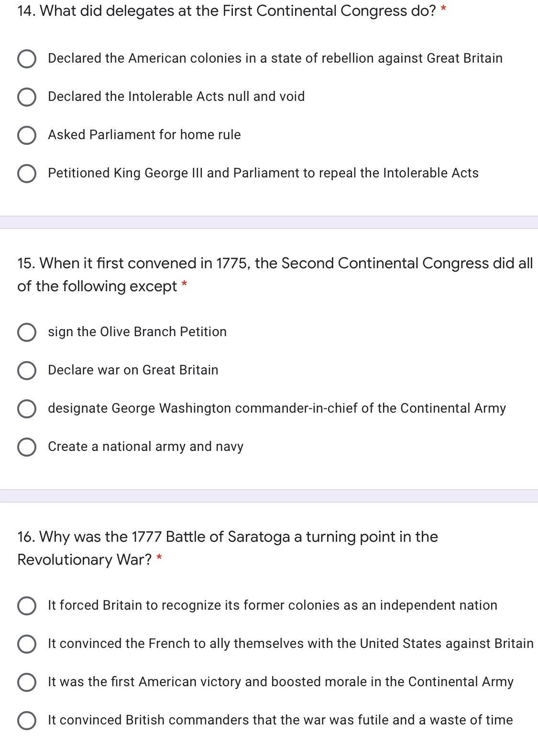
Task: Choose "sign the Olive Branch Petition" option
Action: [26, 332]
